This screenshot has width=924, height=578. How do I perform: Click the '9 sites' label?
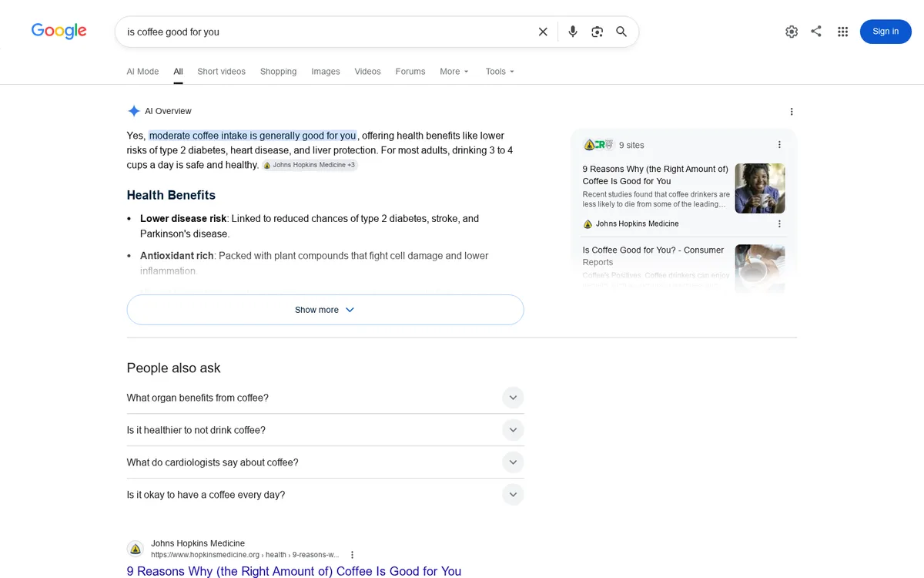[631, 145]
